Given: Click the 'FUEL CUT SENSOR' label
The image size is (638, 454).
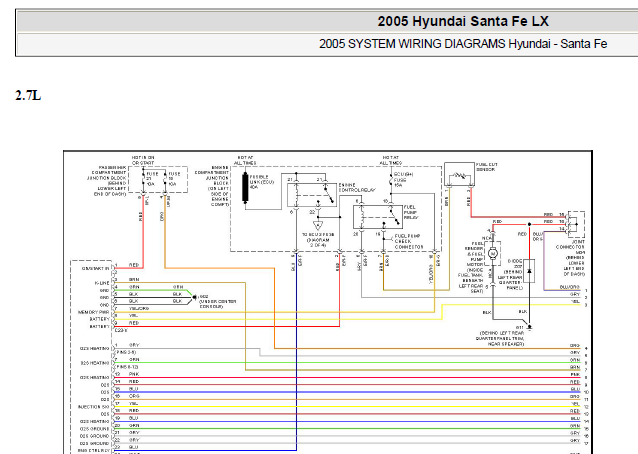Looking at the screenshot, I should [487, 167].
